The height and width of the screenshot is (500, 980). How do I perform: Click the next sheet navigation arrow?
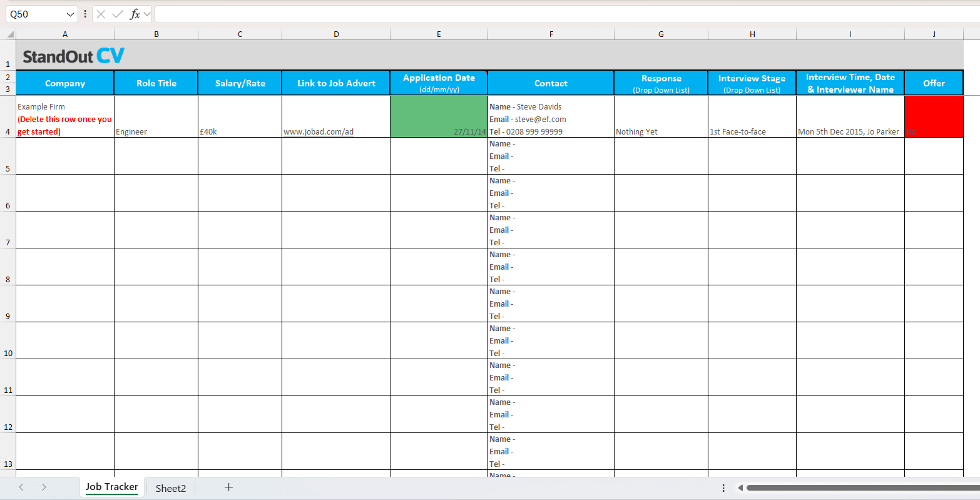tap(44, 487)
